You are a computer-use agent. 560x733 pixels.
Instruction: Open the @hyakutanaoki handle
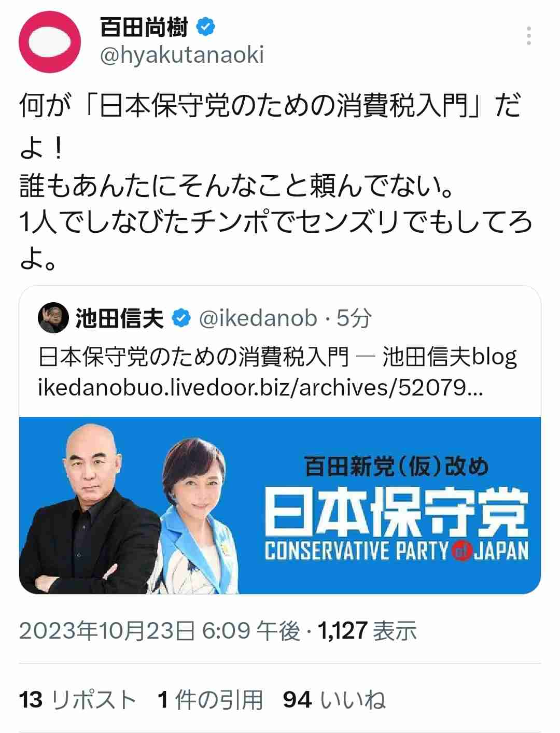tap(182, 55)
